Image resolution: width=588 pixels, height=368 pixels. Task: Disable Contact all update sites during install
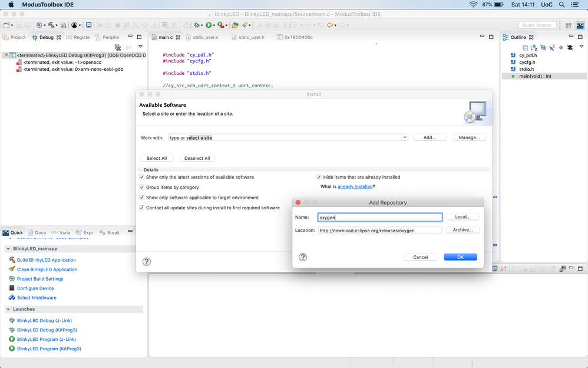pyautogui.click(x=141, y=208)
